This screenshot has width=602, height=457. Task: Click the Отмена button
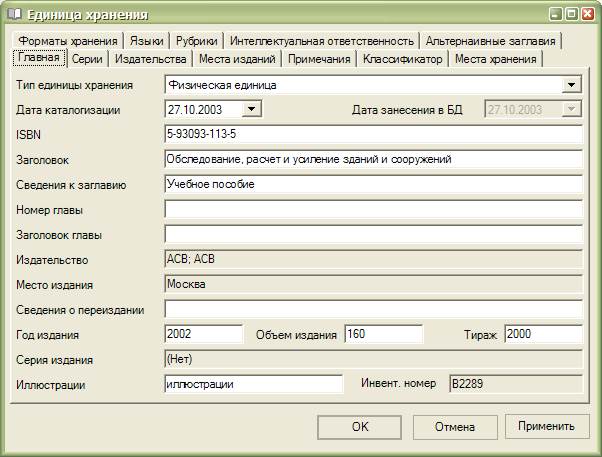coord(454,427)
